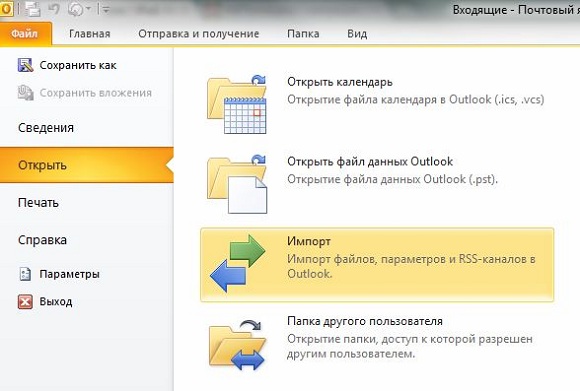Click the Импорт green and blue arrows icon

[x=237, y=263]
